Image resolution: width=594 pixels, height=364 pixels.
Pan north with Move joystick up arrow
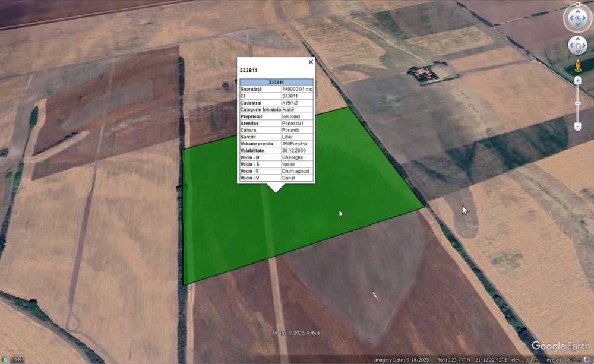click(x=578, y=39)
